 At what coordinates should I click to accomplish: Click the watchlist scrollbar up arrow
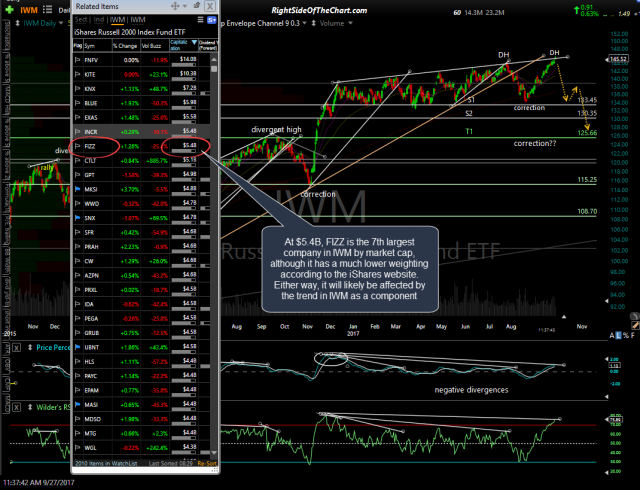pyautogui.click(x=214, y=59)
